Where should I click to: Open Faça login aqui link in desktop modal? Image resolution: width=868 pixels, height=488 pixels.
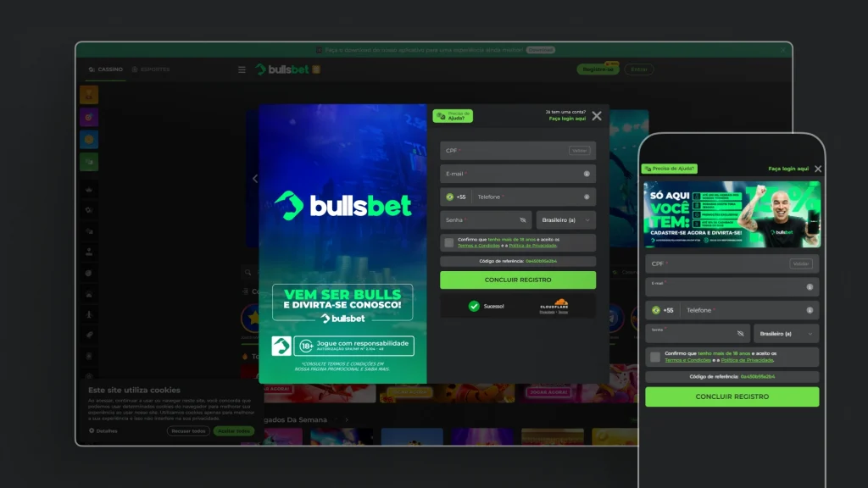(567, 119)
